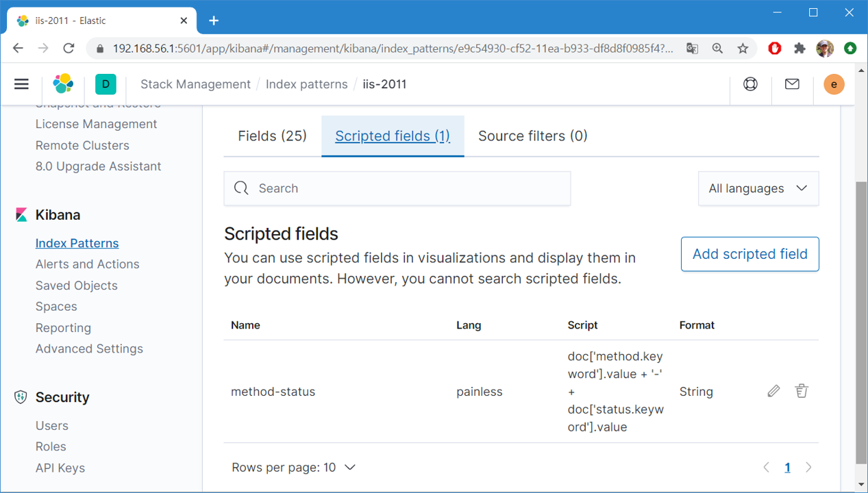Click the default space D avatar
Viewport: 868px width, 493px height.
(106, 84)
